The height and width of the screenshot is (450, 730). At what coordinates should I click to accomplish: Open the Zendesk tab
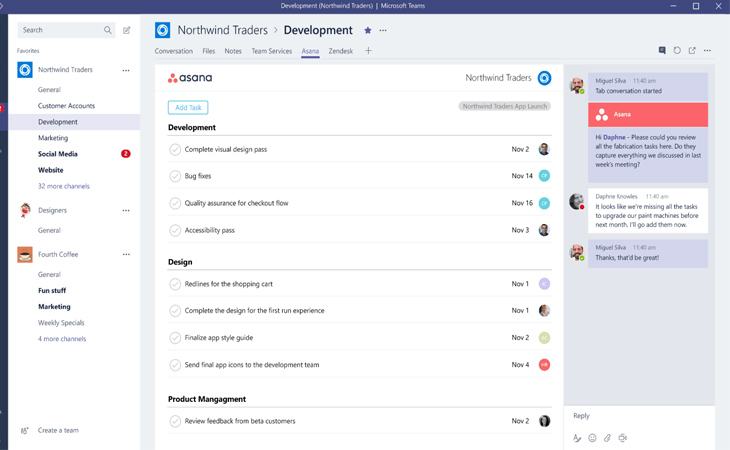[x=340, y=51]
